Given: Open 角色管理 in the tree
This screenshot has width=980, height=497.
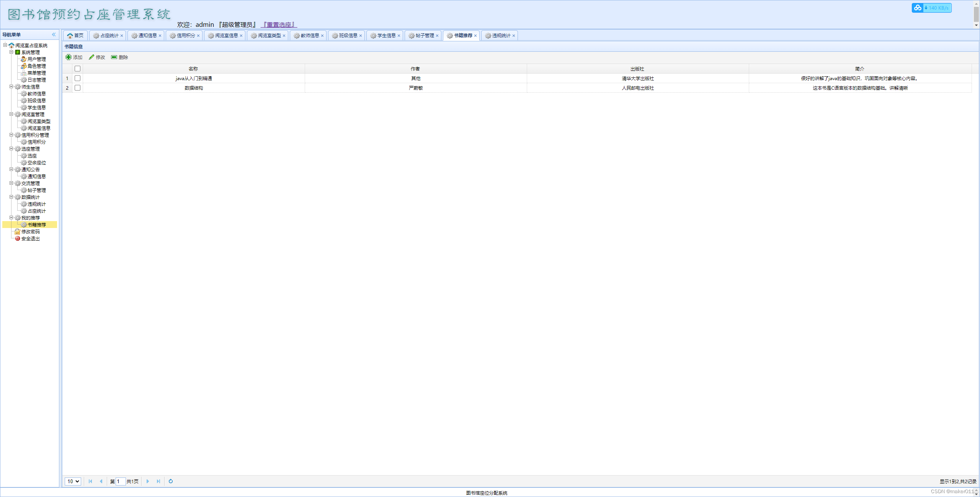Looking at the screenshot, I should pos(37,66).
